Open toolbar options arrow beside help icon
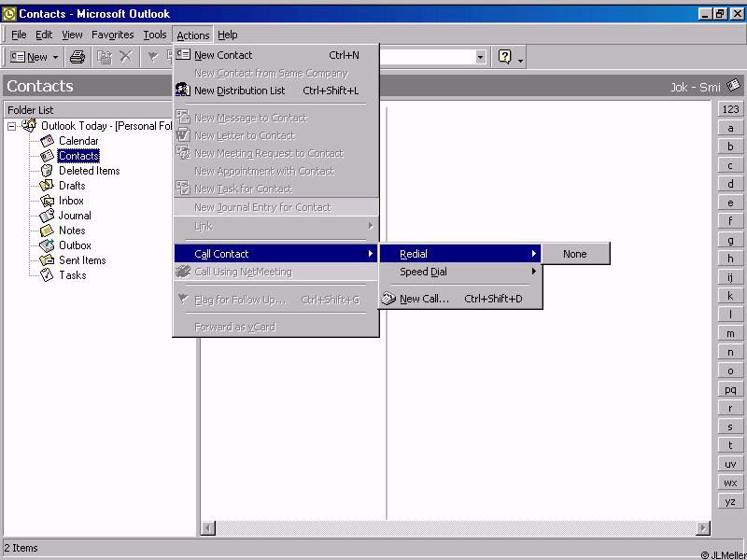This screenshot has height=560, width=747. pyautogui.click(x=520, y=60)
